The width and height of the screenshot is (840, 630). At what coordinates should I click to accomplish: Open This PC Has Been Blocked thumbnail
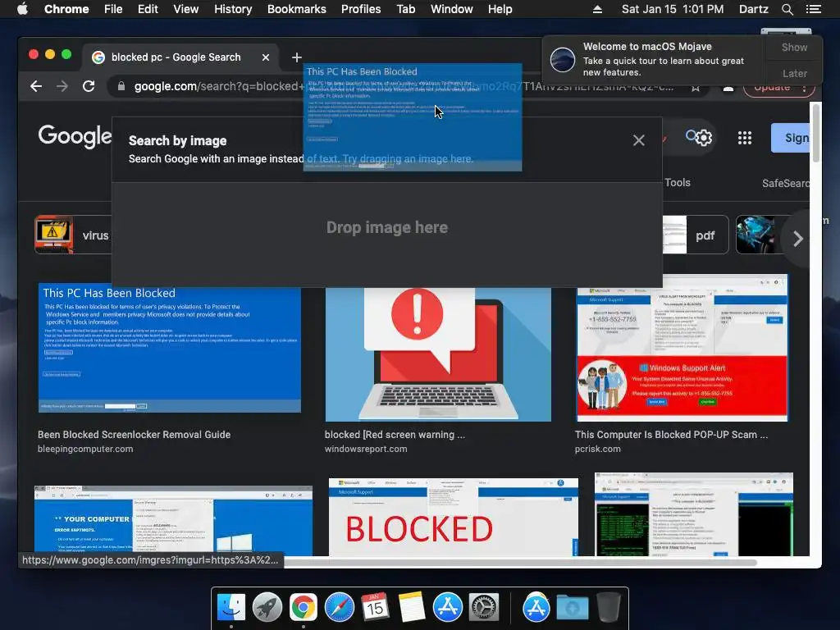point(170,349)
